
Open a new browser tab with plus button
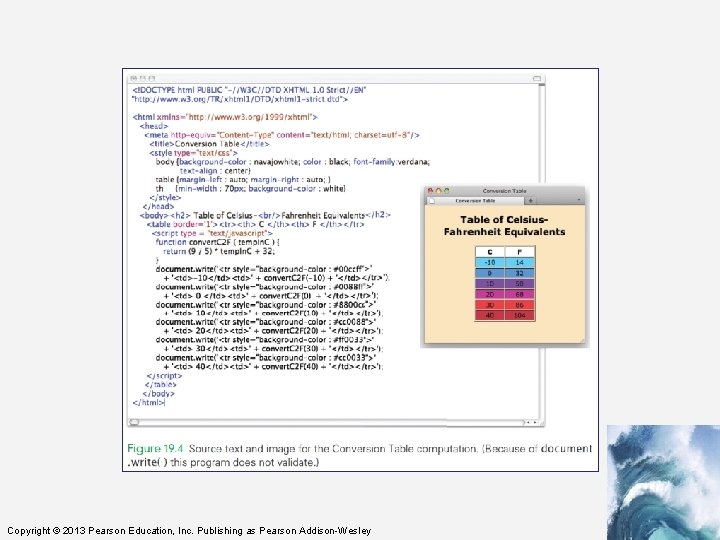coord(530,201)
